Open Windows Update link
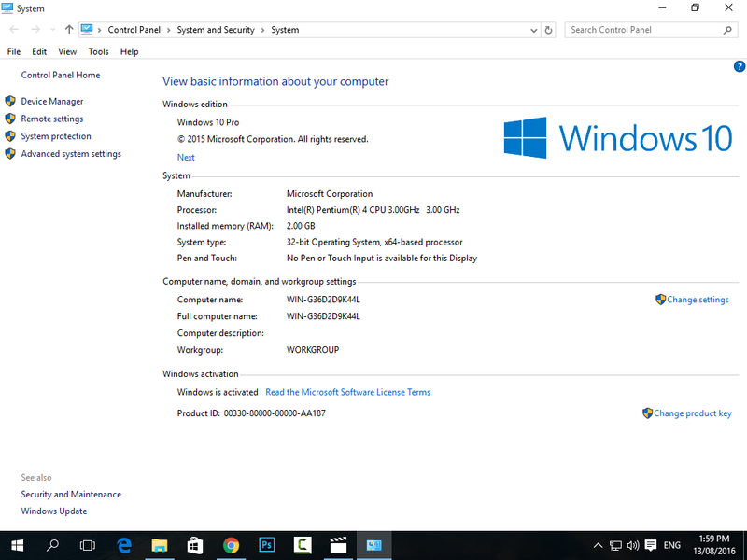Viewport: 747px width, 560px height. tap(54, 511)
